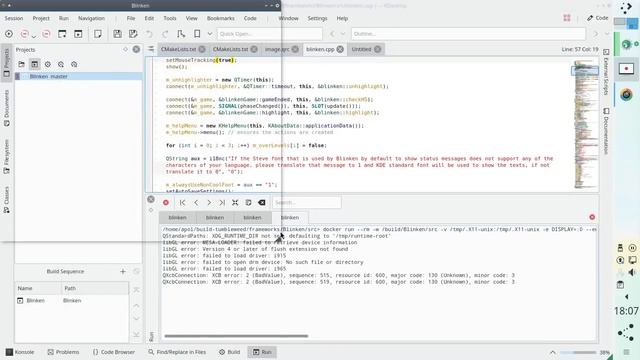Image resolution: width=640 pixels, height=360 pixels.
Task: Open the Bookmarks menu
Action: [220, 18]
